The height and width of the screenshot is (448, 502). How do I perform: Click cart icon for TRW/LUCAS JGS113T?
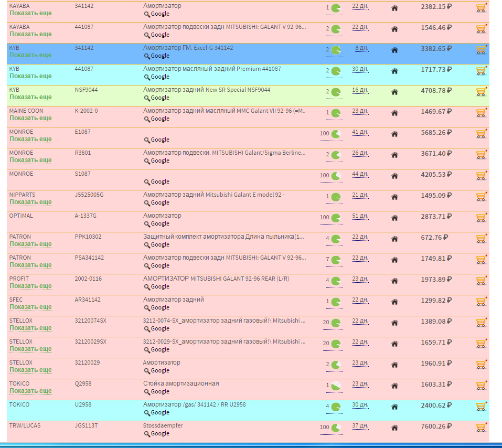[x=481, y=428]
